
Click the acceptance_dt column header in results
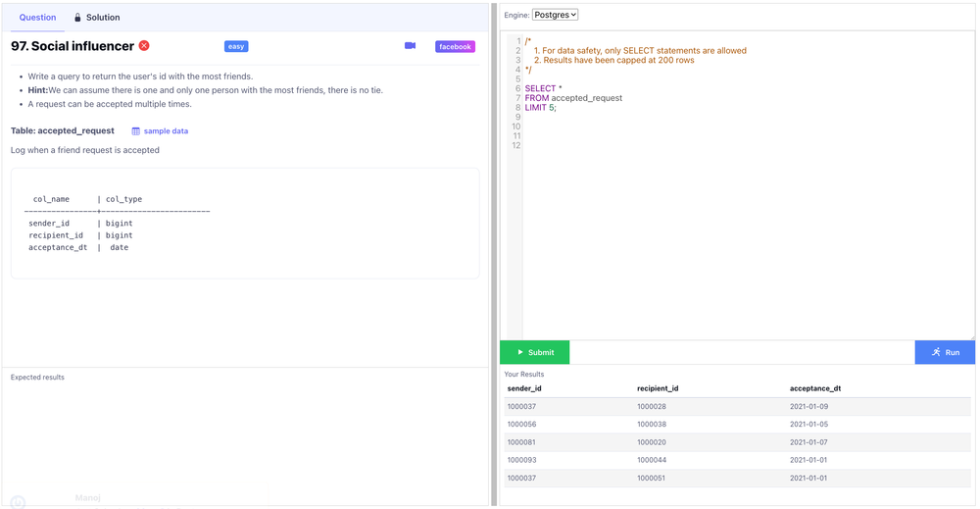tap(815, 388)
